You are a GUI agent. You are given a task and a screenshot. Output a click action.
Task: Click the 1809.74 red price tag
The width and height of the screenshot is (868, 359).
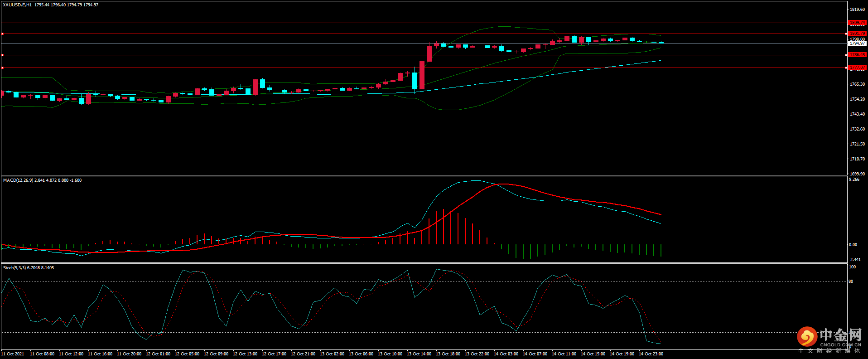(857, 23)
